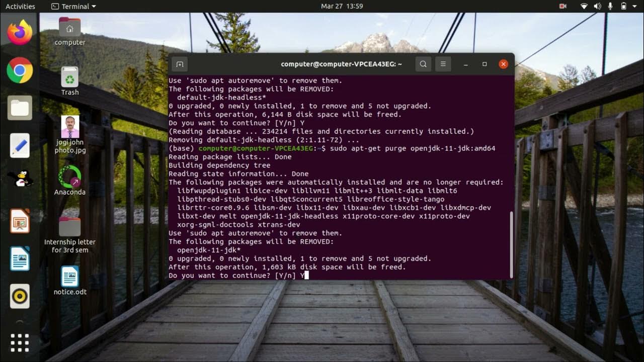Search within the terminal window
644x362 pixels.
(x=423, y=64)
